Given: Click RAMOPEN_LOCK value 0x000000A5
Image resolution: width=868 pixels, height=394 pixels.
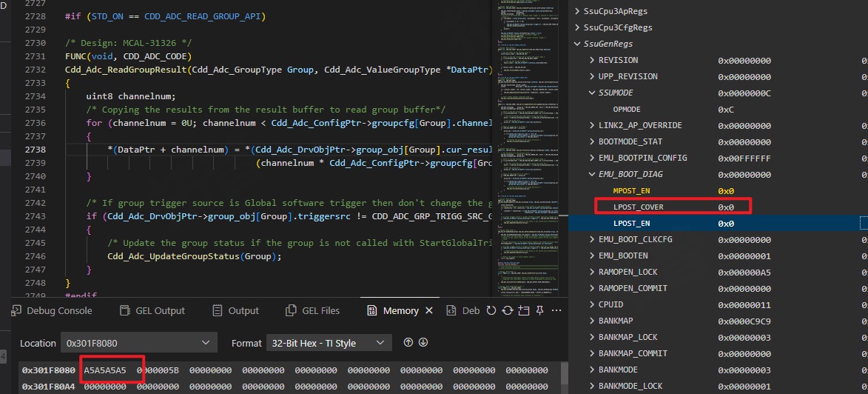Looking at the screenshot, I should (x=744, y=272).
